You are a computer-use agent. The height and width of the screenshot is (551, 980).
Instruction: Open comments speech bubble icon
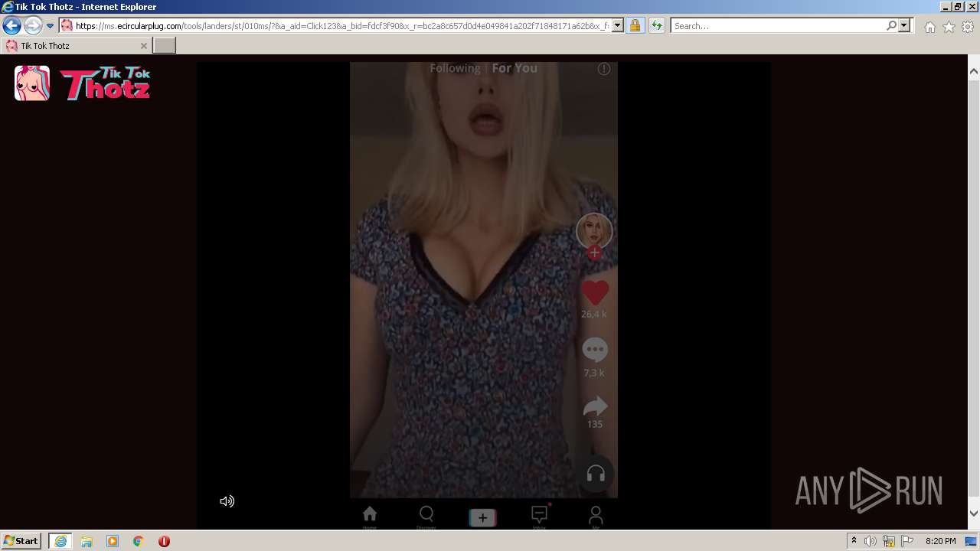point(595,350)
